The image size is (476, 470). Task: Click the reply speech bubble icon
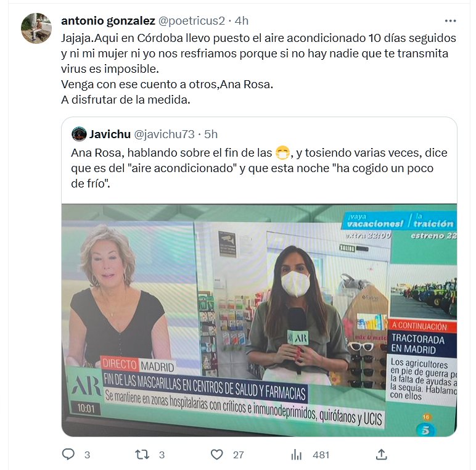coord(68,454)
